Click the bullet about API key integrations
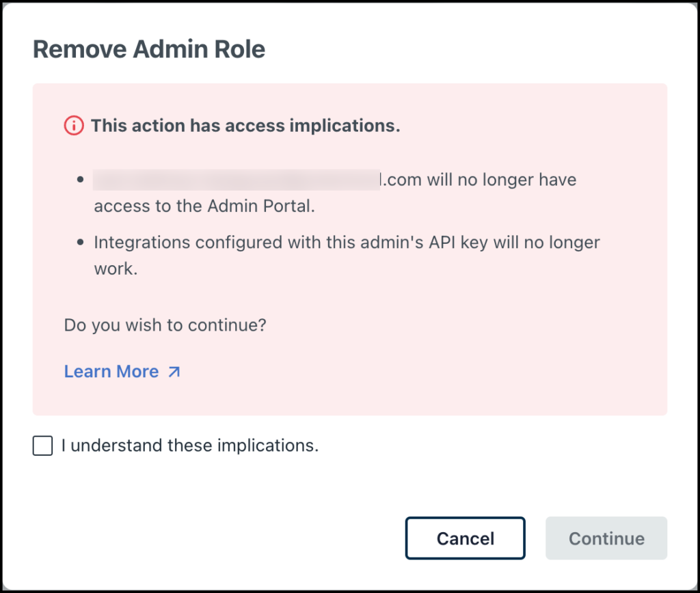 [x=347, y=255]
